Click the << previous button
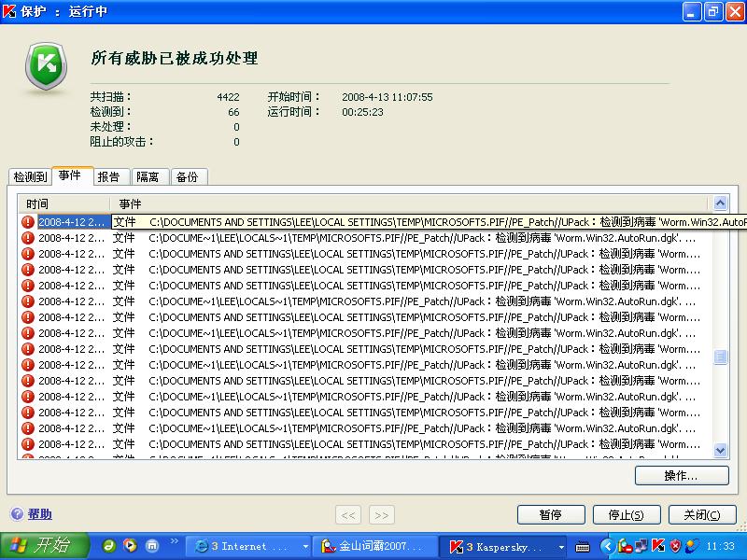The height and width of the screenshot is (560, 747). [348, 515]
